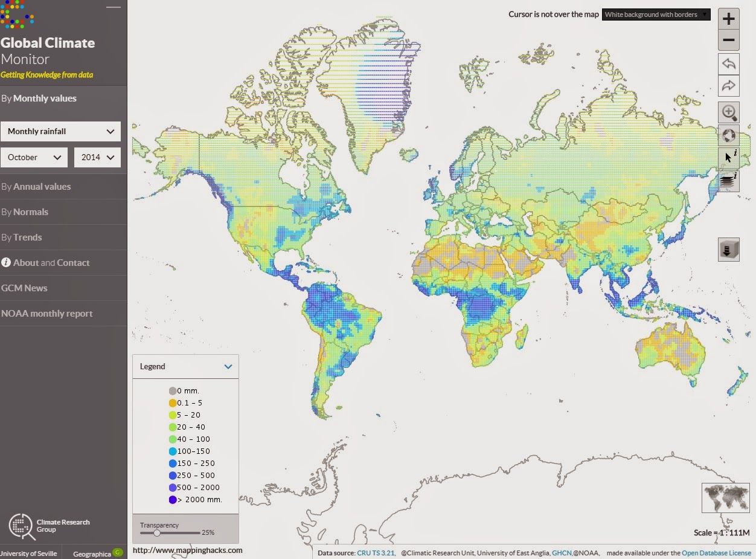Click the undo navigation arrow icon
The width and height of the screenshot is (756, 559).
pos(729,63)
